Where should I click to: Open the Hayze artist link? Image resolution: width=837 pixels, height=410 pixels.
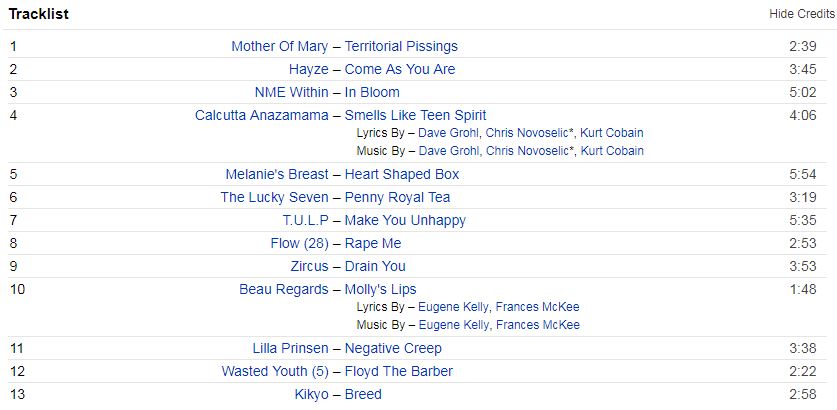(308, 69)
